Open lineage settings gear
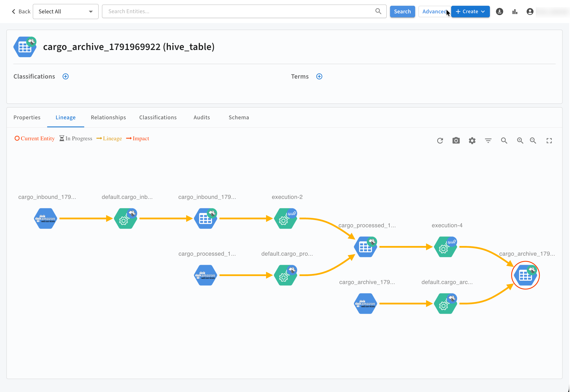This screenshot has width=570, height=392. pyautogui.click(x=472, y=140)
